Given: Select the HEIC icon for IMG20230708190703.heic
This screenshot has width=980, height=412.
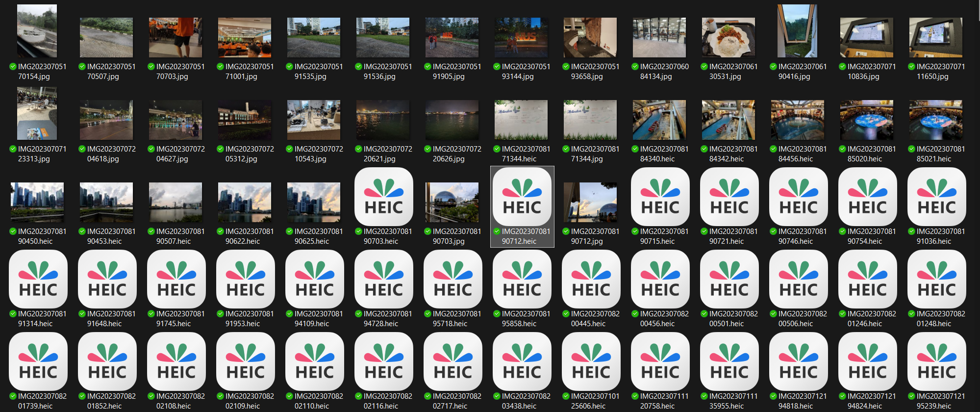Looking at the screenshot, I should click(x=383, y=197).
